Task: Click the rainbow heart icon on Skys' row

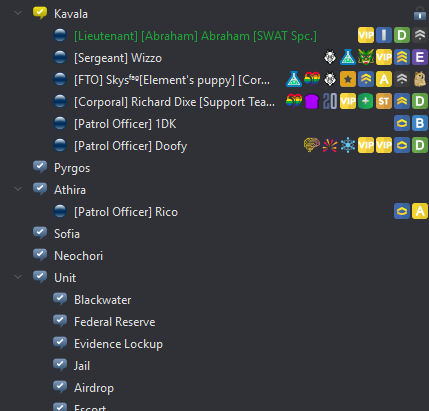Action: click(x=312, y=79)
